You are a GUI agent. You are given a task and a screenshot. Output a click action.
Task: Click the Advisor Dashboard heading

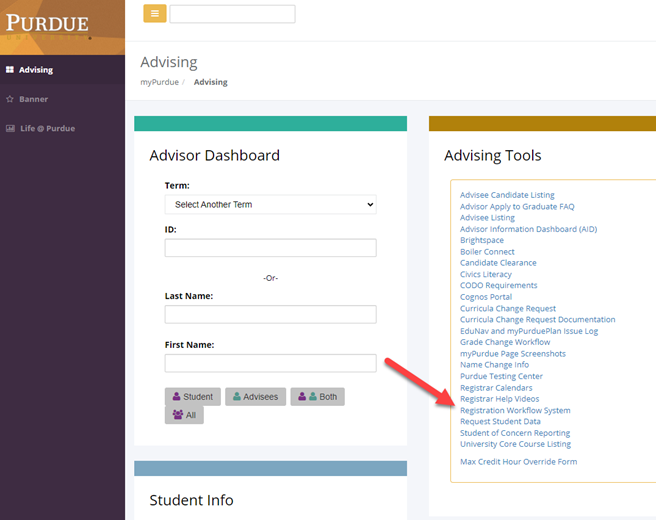(x=215, y=156)
